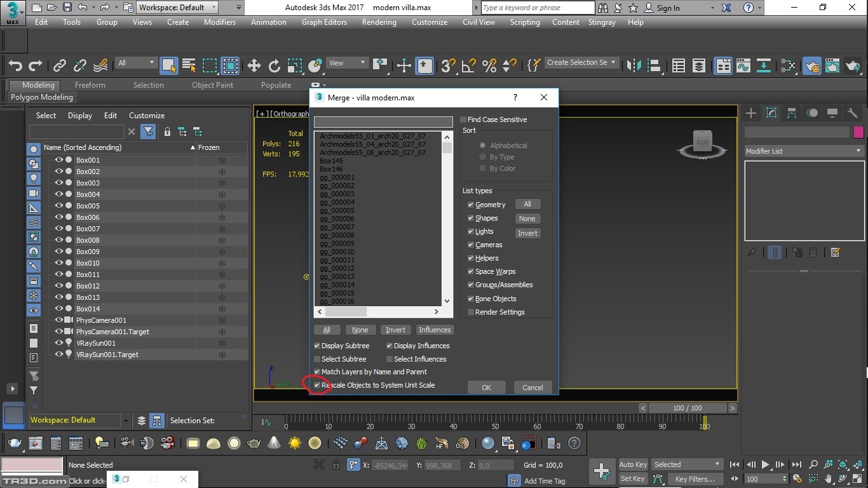Hide Box005 using its eye icon
This screenshot has width=868, height=488.
59,206
